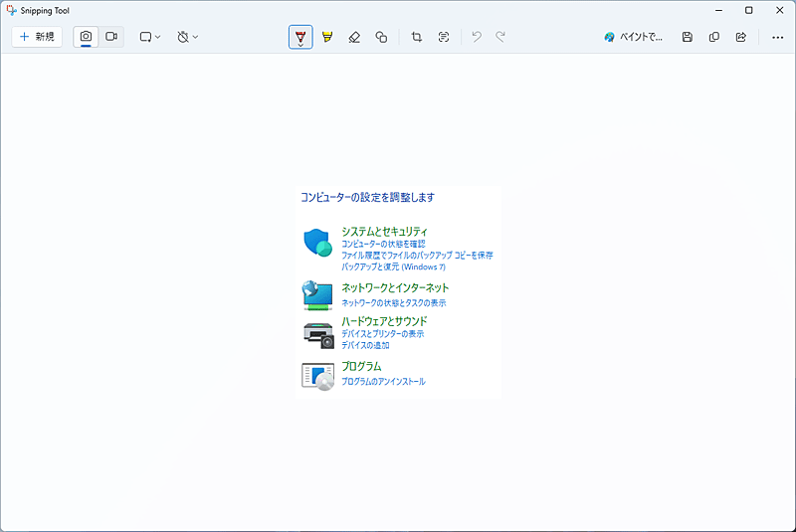Open the snip shape mode dropdown
Image resolution: width=796 pixels, height=532 pixels.
[149, 37]
